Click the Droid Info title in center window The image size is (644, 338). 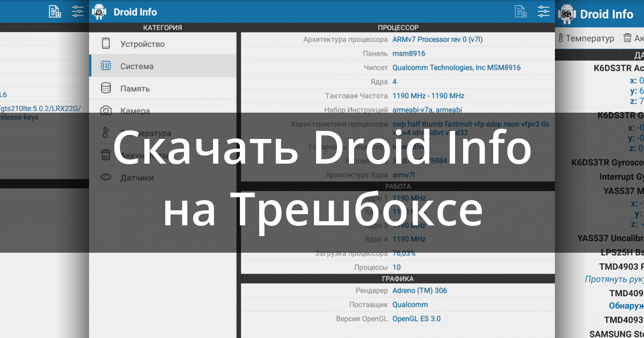tap(135, 12)
